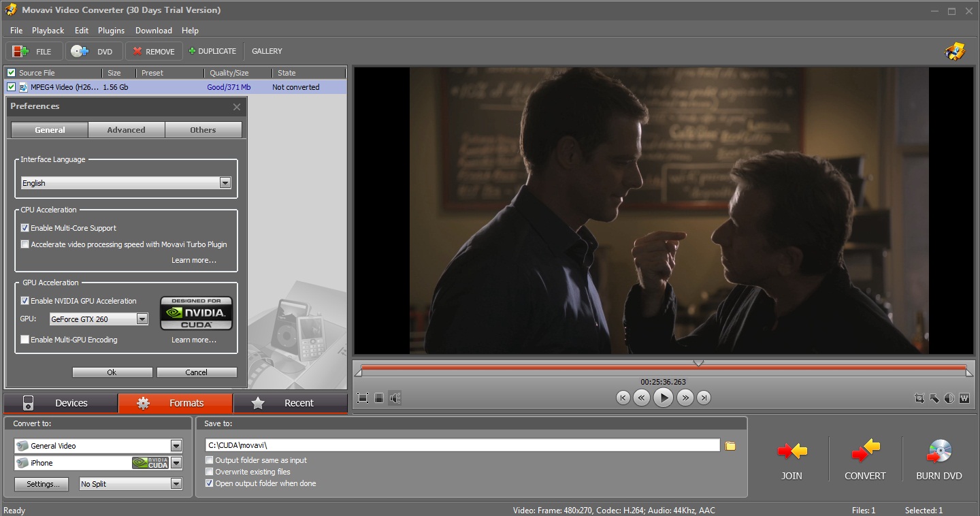This screenshot has height=516, width=980.
Task: Click the Burn DVD disc icon
Action: [x=938, y=451]
